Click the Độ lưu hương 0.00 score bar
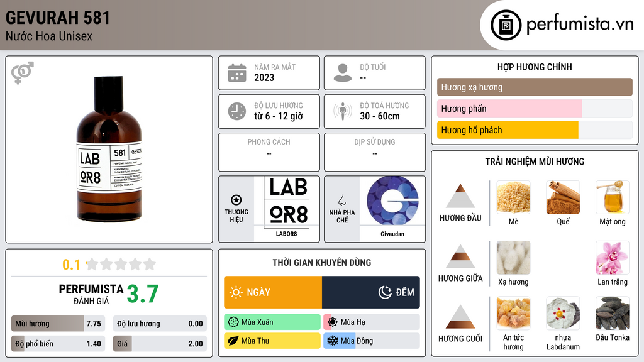Screen dimensions: 644x362 pos(160,324)
